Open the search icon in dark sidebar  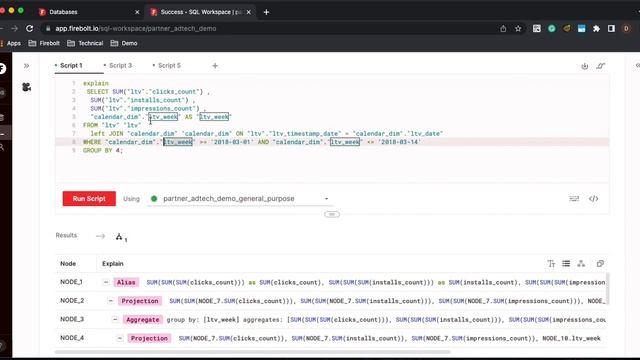[2, 147]
